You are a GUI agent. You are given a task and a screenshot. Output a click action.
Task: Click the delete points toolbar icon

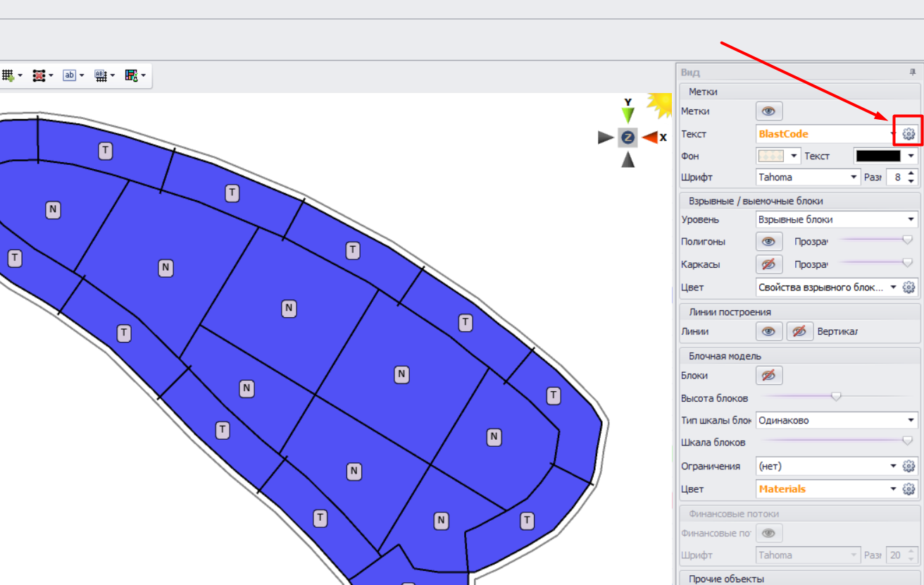(x=39, y=75)
